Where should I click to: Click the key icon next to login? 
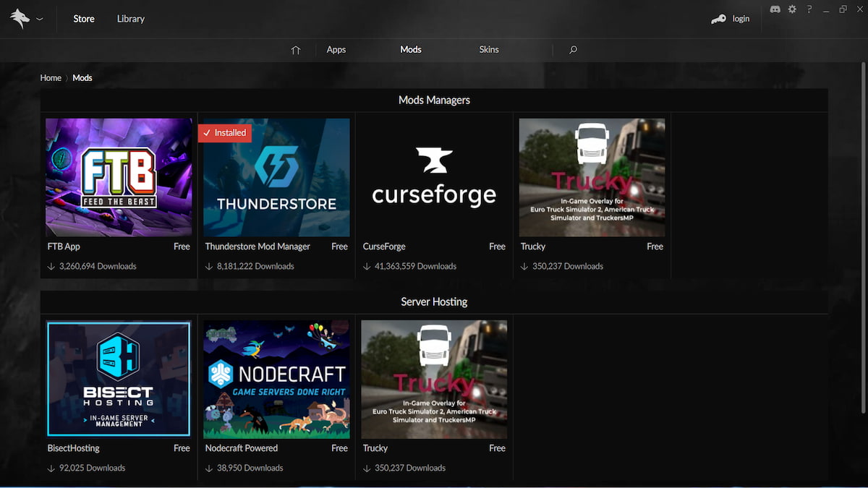(718, 18)
